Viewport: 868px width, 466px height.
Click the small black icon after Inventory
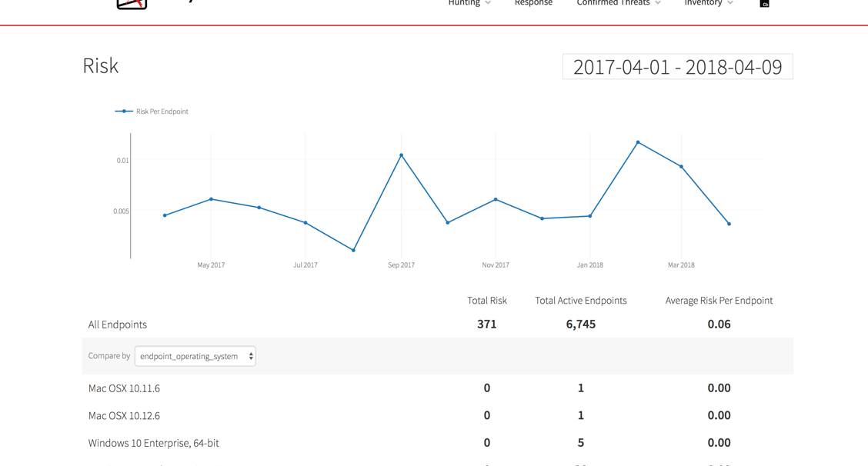pos(764,4)
